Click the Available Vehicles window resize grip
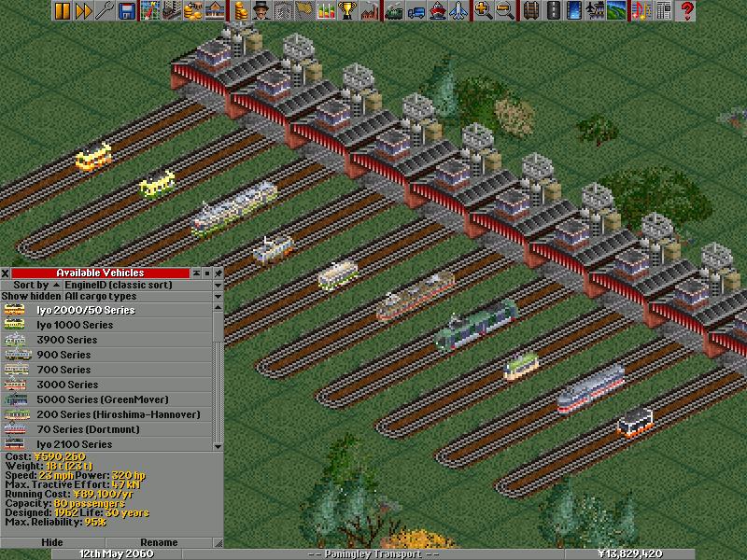Screen dimensions: 747x560 click(218, 543)
